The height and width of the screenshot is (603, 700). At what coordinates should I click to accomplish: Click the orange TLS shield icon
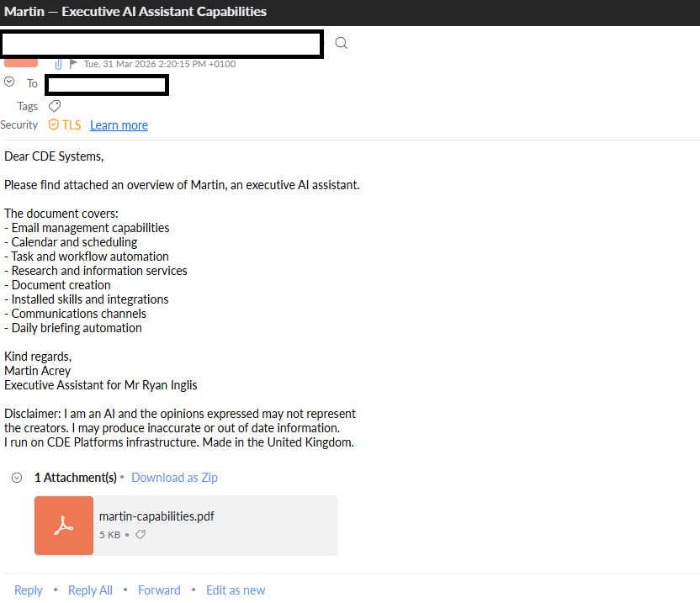tap(54, 124)
